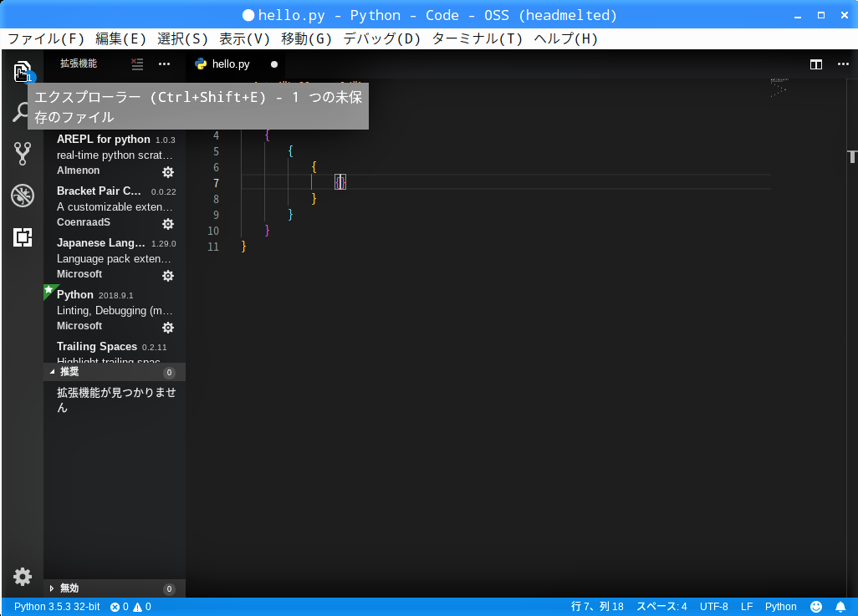858x616 pixels.
Task: Click the Python file icon on hello.py tab
Action: click(x=201, y=64)
